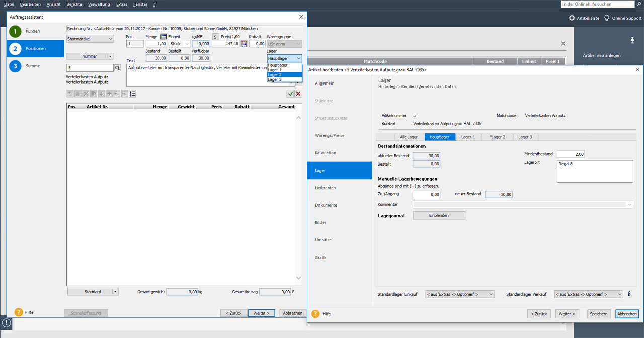The height and width of the screenshot is (338, 644).
Task: Open the Dokumente section
Action: (340, 205)
